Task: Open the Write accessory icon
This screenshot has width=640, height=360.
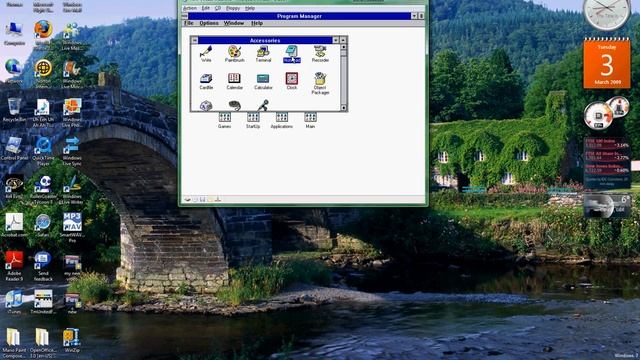Action: click(x=206, y=53)
